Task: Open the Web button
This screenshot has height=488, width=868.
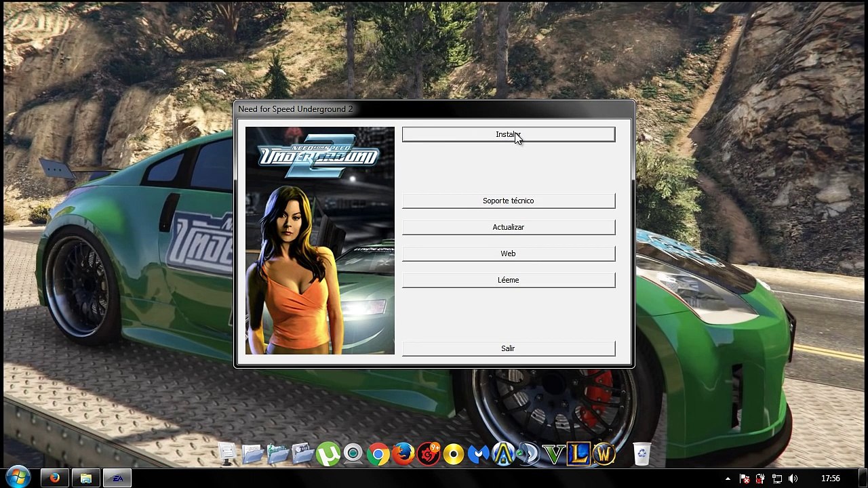Action: pos(508,253)
